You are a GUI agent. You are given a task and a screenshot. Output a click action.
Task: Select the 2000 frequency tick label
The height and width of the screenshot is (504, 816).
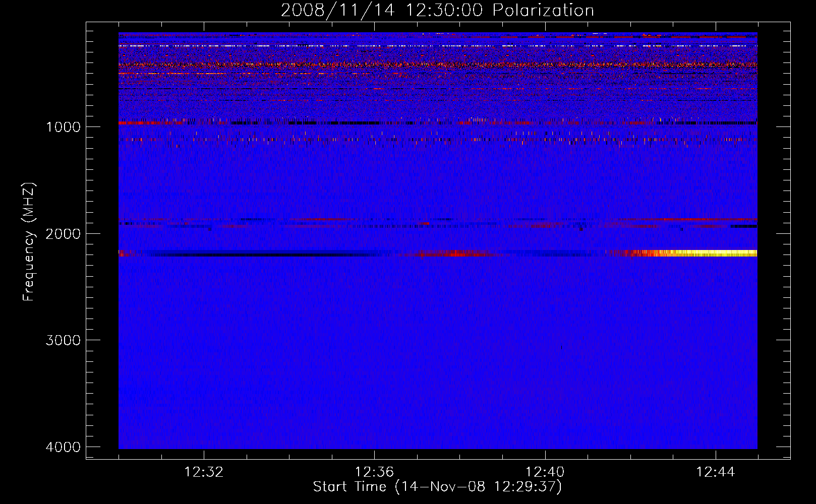[x=63, y=233]
